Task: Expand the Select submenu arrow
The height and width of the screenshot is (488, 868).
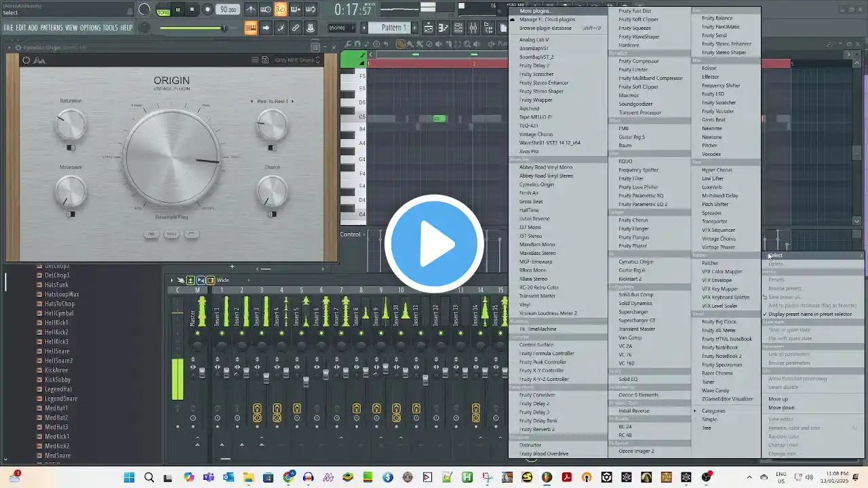Action: click(x=861, y=256)
